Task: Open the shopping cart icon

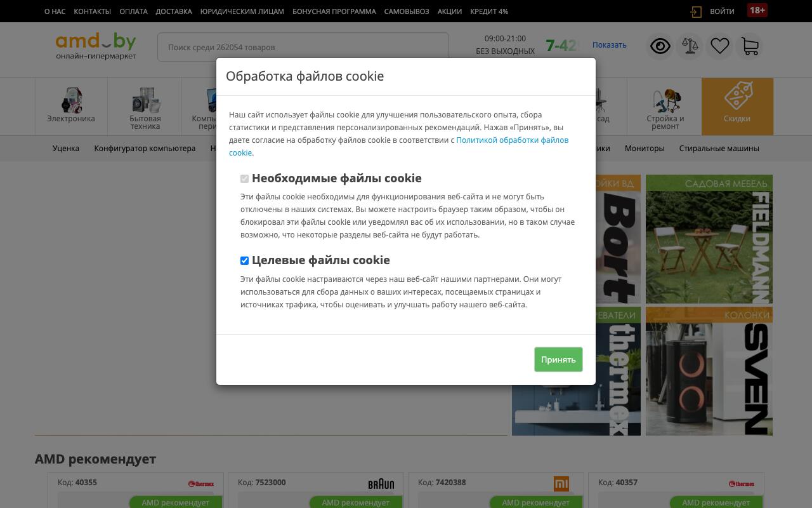Action: (x=750, y=46)
